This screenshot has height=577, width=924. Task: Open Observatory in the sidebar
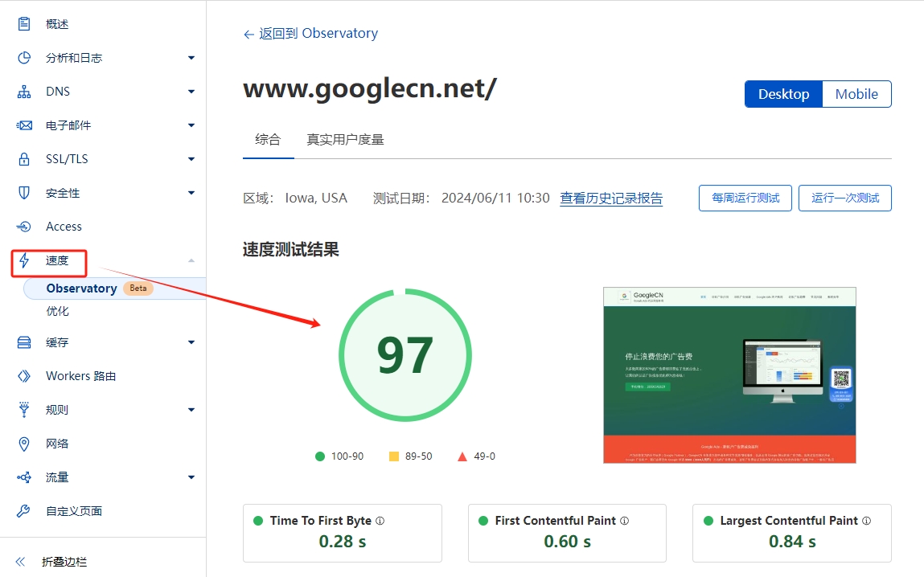82,288
